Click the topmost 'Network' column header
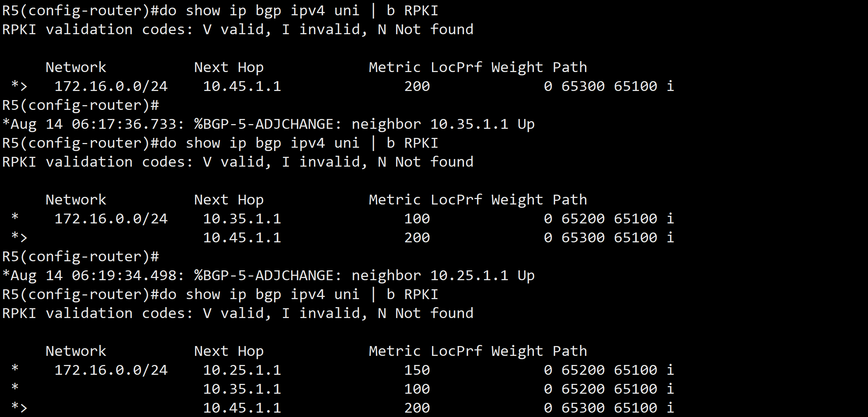Screen dimensions: 868x417 [76, 68]
